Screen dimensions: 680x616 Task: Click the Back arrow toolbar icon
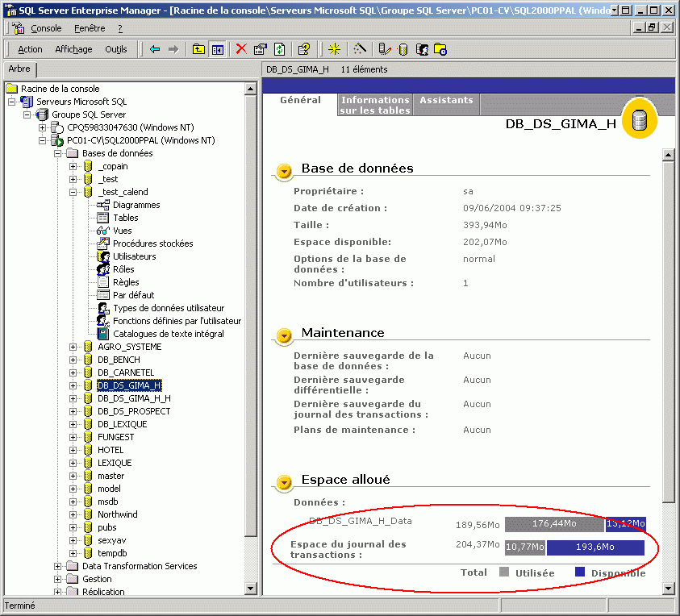tap(155, 49)
